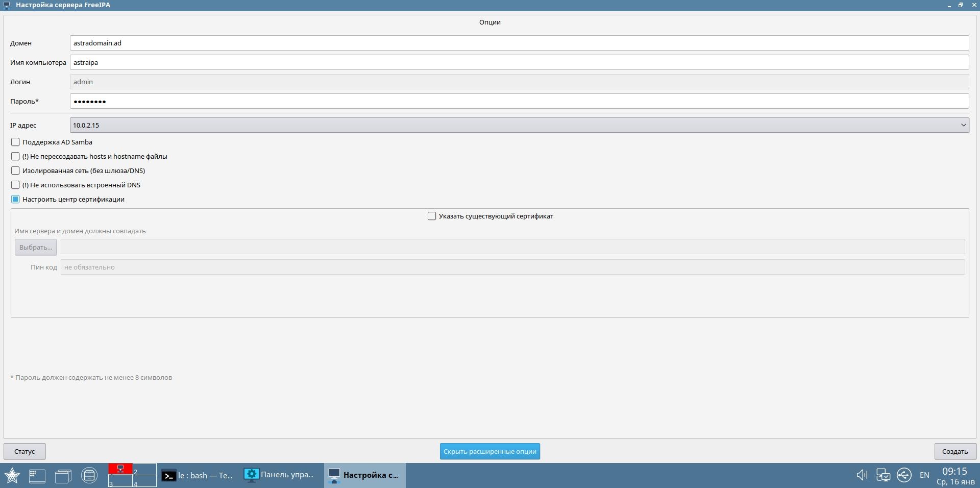The image size is (980, 488).
Task: Switch to virtual desktop 3
Action: coord(120,481)
